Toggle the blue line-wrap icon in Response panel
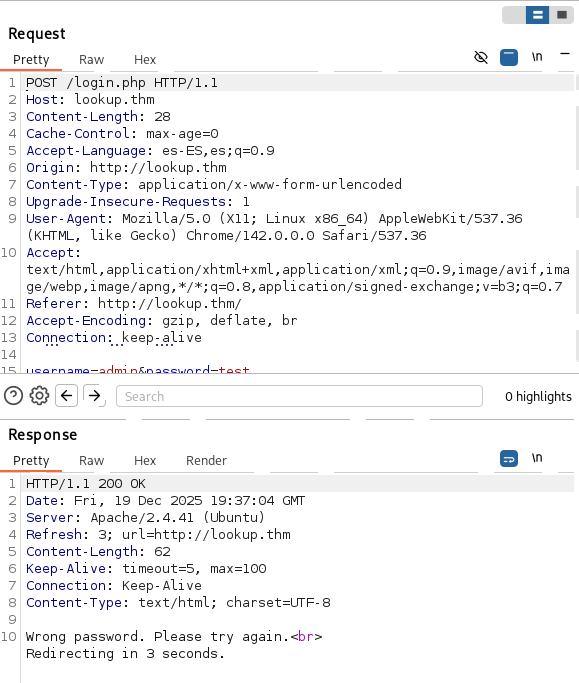This screenshot has width=579, height=683. tap(509, 458)
